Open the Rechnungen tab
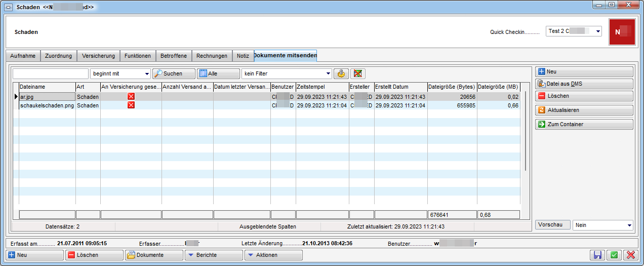This screenshot has width=644, height=266. [x=212, y=56]
